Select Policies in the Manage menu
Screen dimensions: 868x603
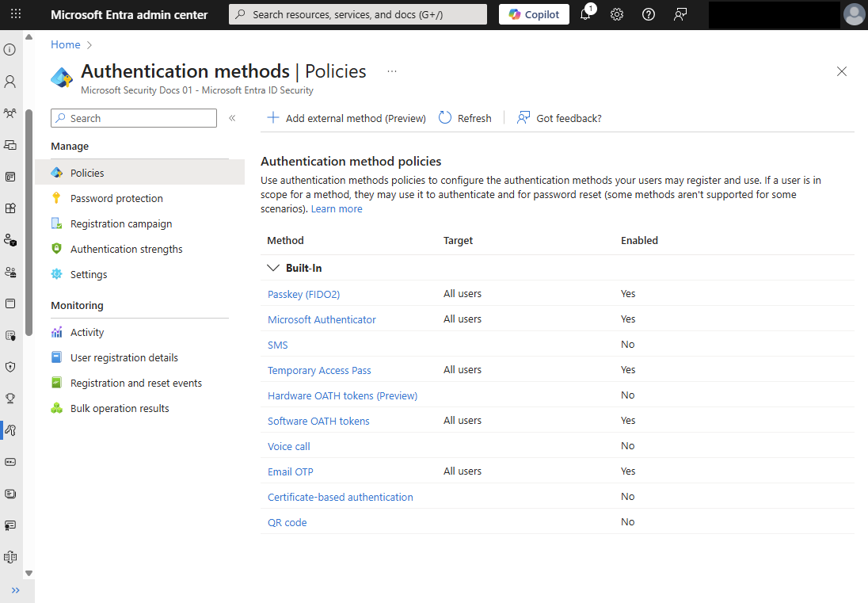point(86,172)
